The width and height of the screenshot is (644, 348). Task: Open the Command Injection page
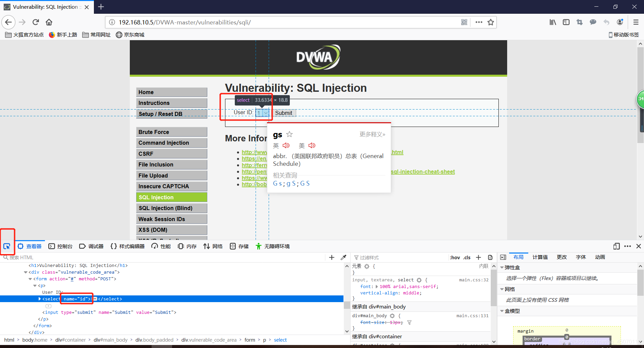pyautogui.click(x=172, y=143)
